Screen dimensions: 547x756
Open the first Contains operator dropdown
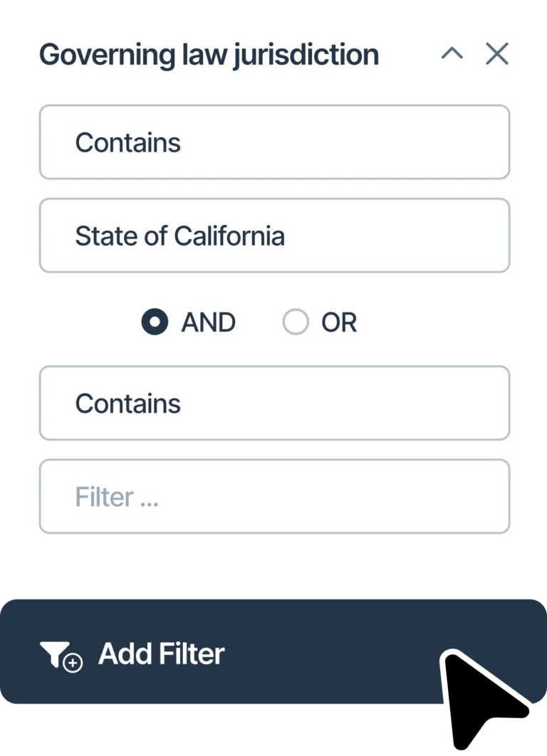tap(274, 142)
